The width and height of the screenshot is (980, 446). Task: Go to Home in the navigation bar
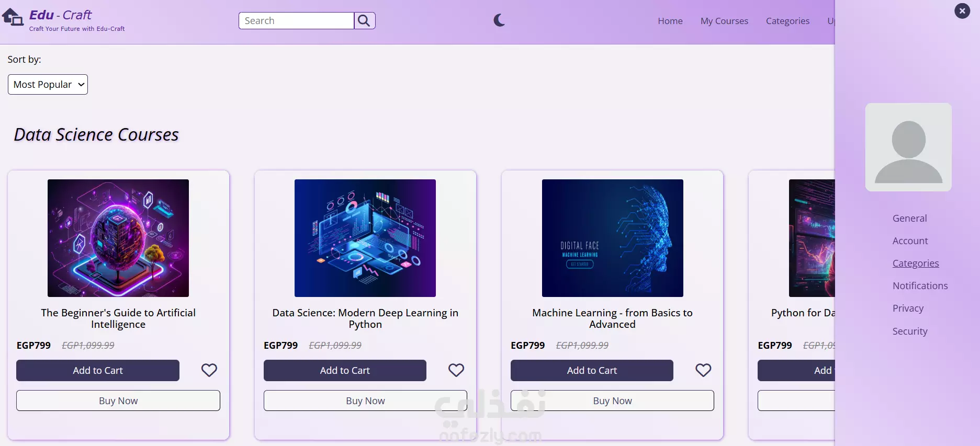(670, 21)
